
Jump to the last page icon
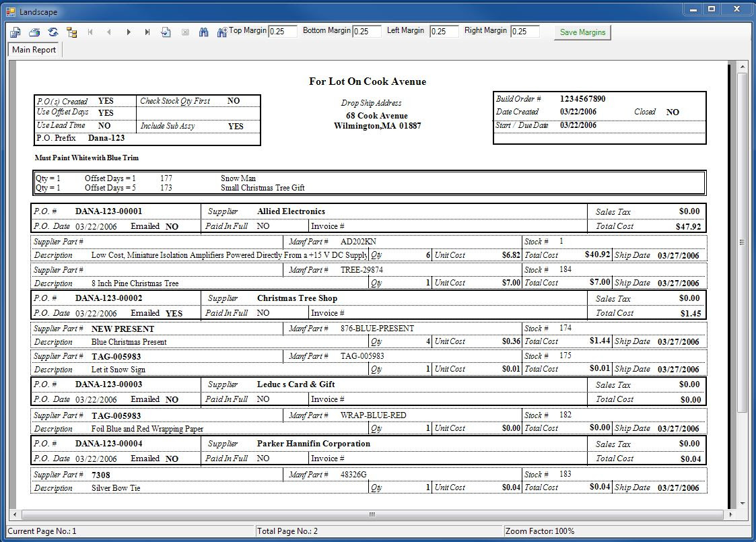(x=147, y=32)
